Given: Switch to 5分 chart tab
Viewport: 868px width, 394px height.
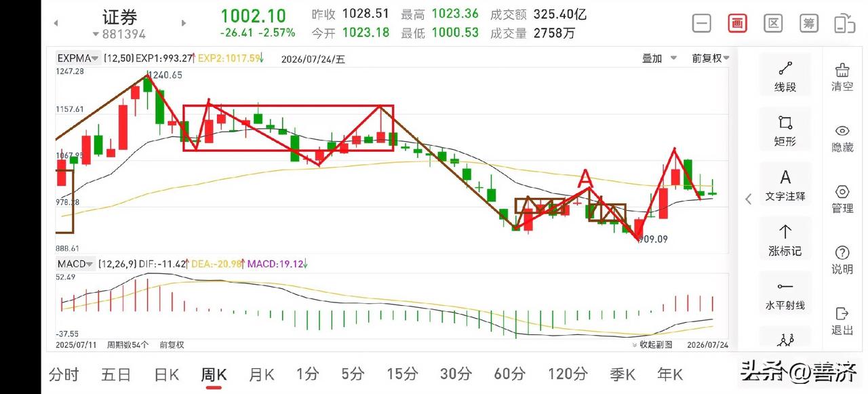Looking at the screenshot, I should 353,374.
